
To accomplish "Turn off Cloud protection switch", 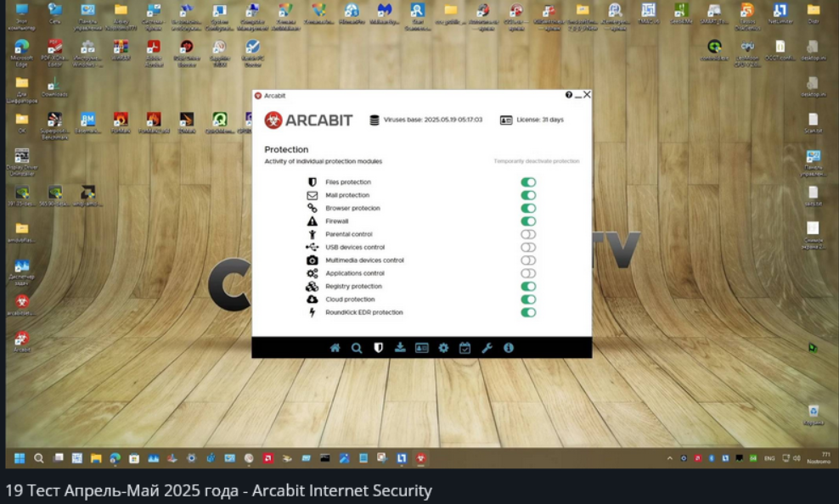I will pos(528,300).
